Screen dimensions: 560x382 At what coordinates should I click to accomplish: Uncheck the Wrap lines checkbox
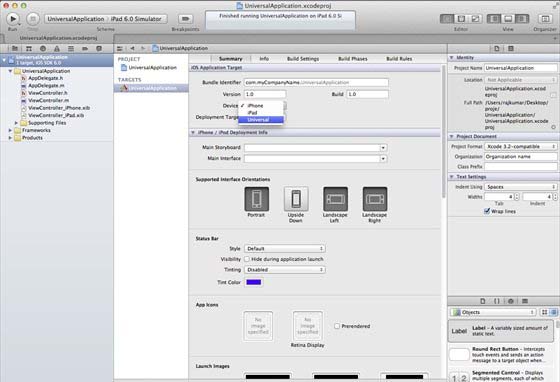(x=487, y=211)
